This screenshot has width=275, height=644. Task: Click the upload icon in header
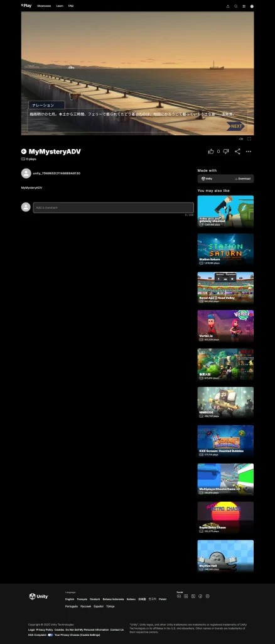(228, 6)
